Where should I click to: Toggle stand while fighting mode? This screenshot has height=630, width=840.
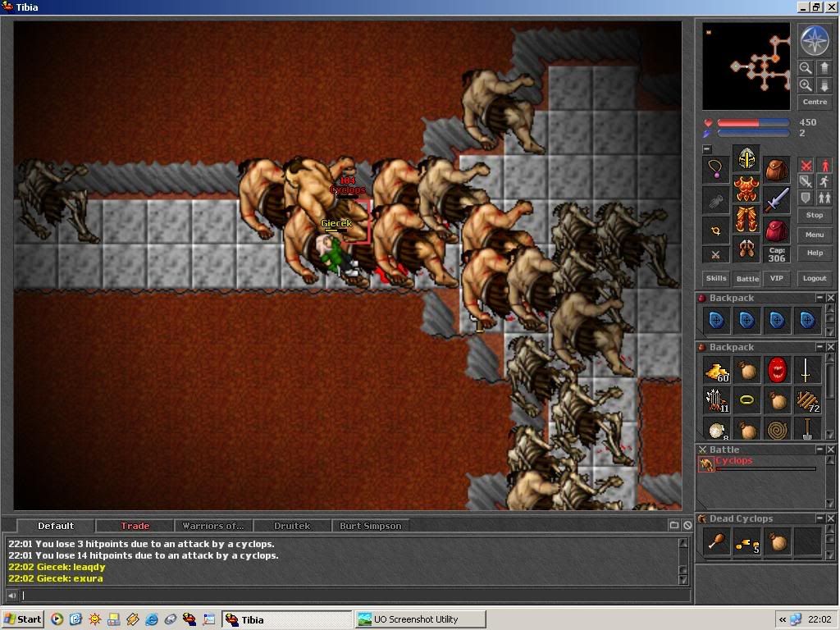[x=824, y=166]
